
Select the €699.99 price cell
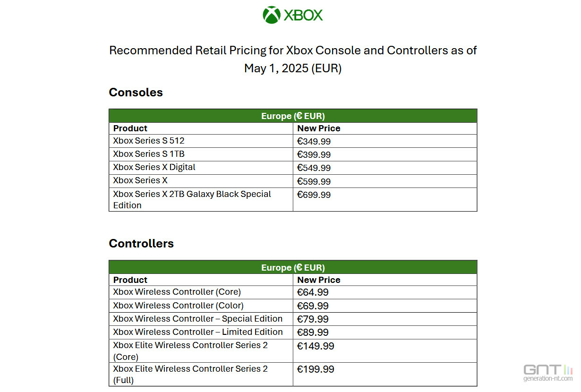[385, 200]
